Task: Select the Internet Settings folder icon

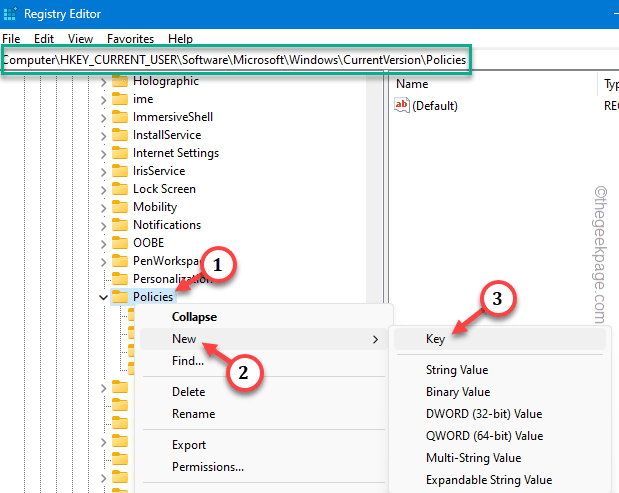Action: (x=120, y=153)
